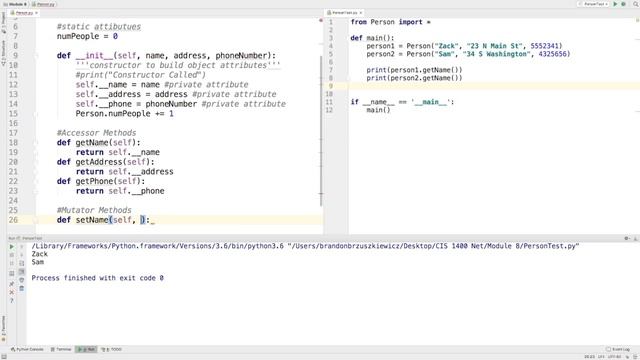Open the PersonTest run configuration dropdown
Screen dimensions: 640x360
(594, 4)
